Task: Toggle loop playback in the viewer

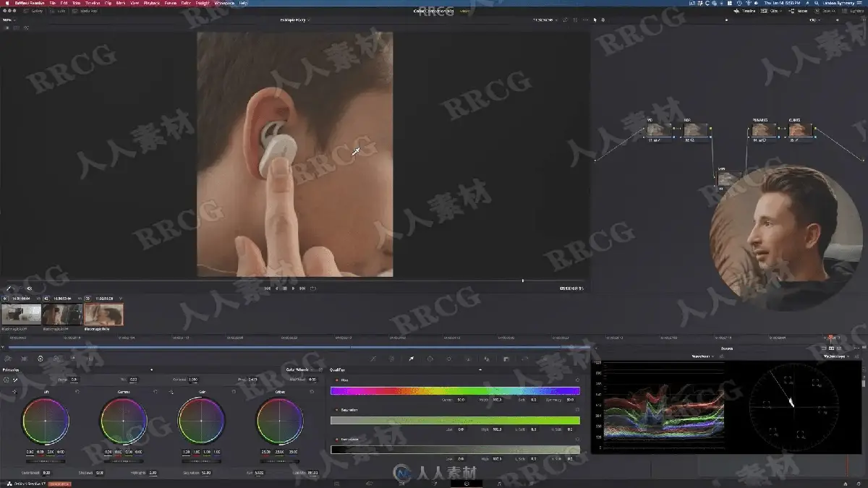Action: coord(312,288)
